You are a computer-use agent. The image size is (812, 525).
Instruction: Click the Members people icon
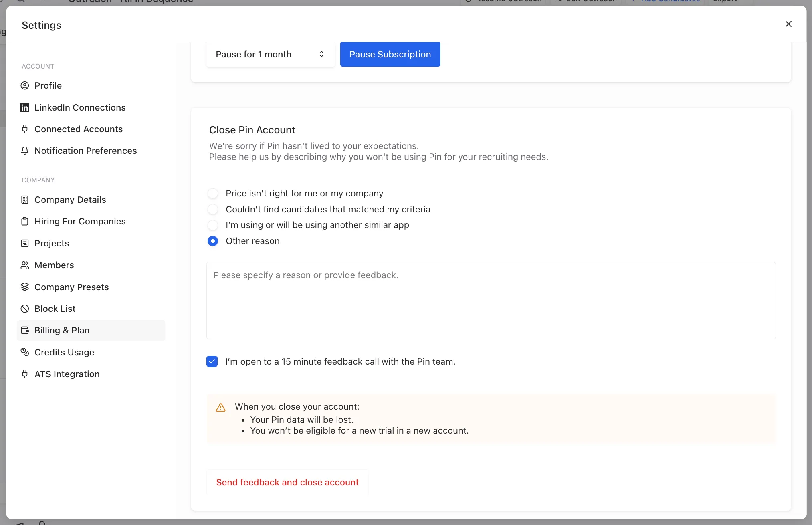pos(25,265)
